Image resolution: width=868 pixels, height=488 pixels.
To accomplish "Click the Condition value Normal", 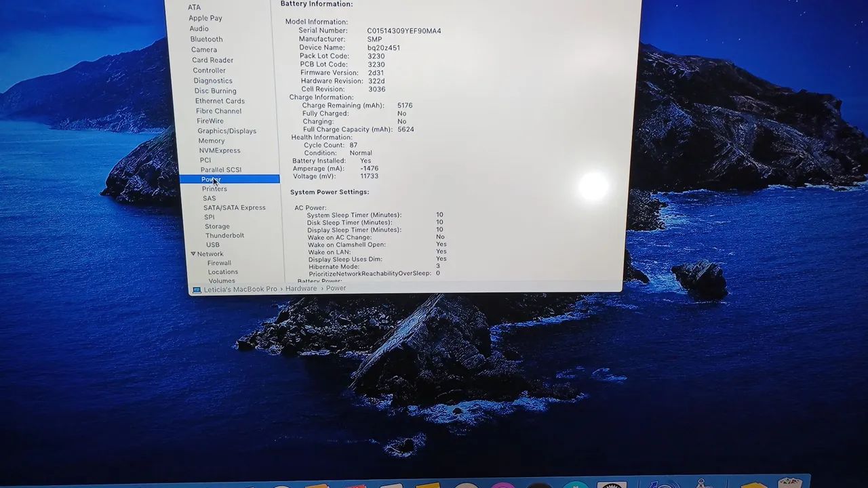I will tap(361, 153).
